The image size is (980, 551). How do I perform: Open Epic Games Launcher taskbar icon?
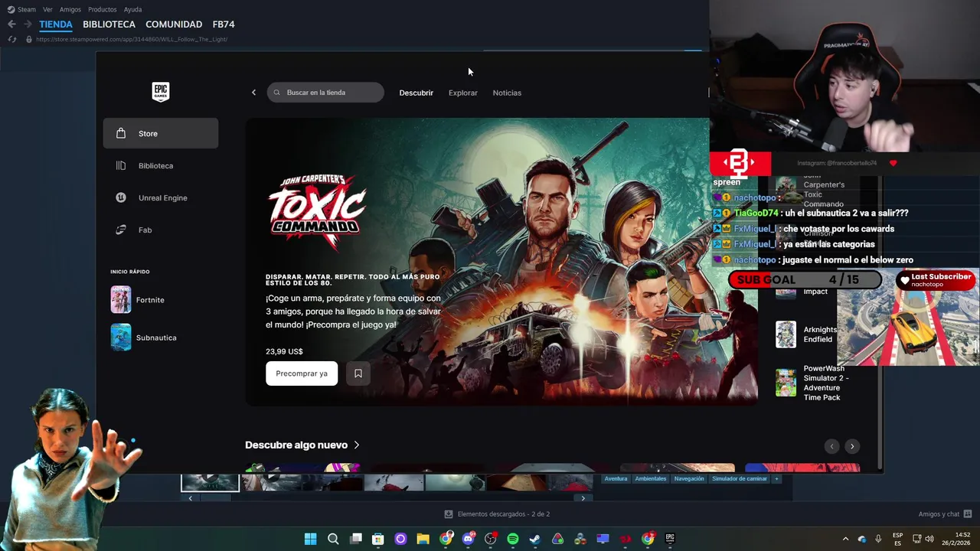(670, 539)
